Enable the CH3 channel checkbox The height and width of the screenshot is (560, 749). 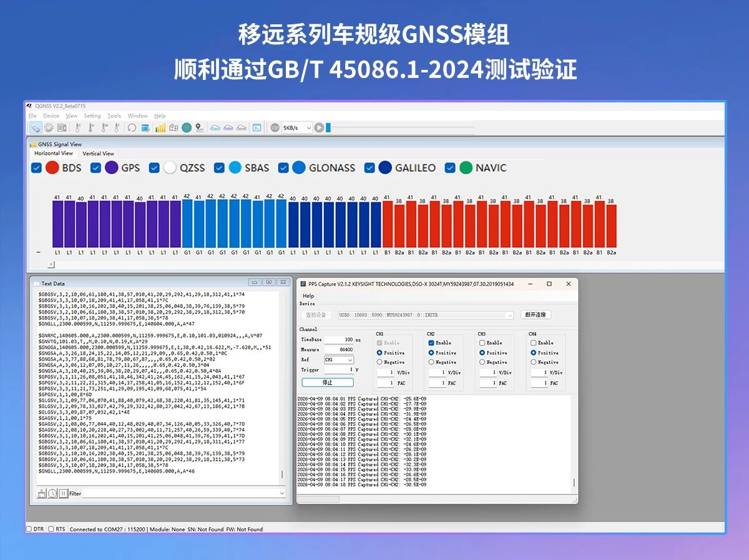click(x=482, y=343)
